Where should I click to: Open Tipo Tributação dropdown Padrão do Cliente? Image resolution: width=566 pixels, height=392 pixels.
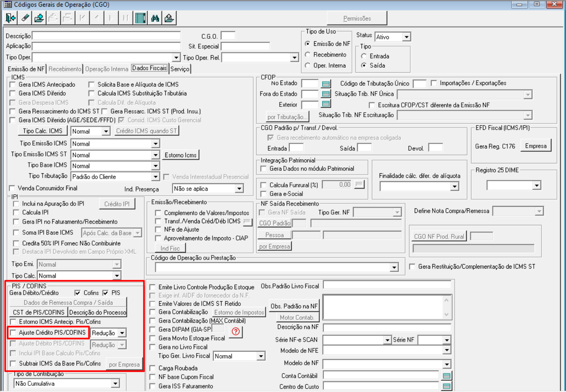155,177
